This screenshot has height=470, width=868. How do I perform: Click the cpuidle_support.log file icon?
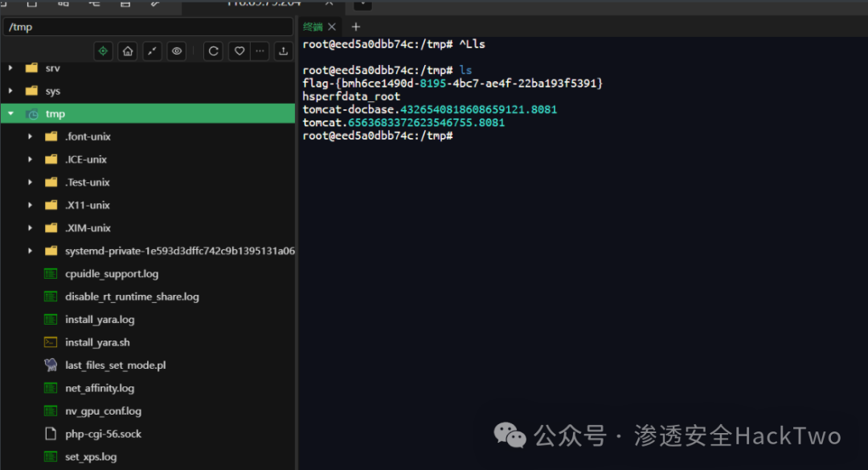(x=51, y=273)
